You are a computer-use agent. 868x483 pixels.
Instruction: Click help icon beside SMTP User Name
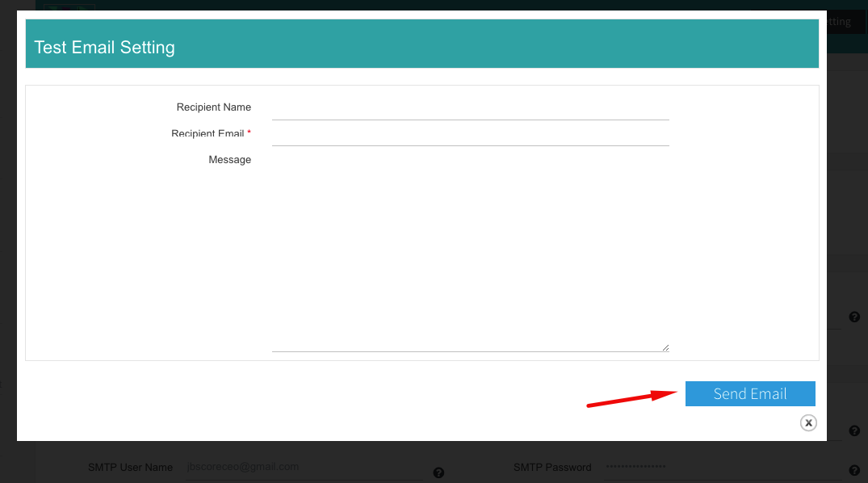pos(438,472)
